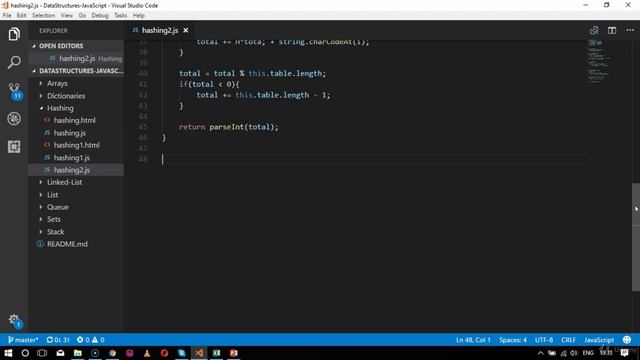Image resolution: width=640 pixels, height=360 pixels.
Task: Switch to Visual Studio Code taskbar icon
Action: tap(199, 353)
